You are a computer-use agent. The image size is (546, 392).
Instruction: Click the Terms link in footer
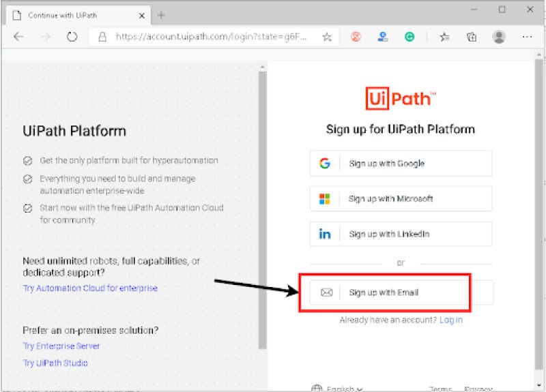440,389
